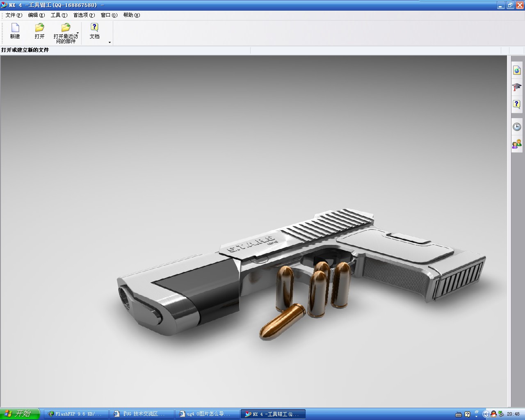Restore down the NX 4 window
Image resolution: width=525 pixels, height=420 pixels.
pos(510,5)
